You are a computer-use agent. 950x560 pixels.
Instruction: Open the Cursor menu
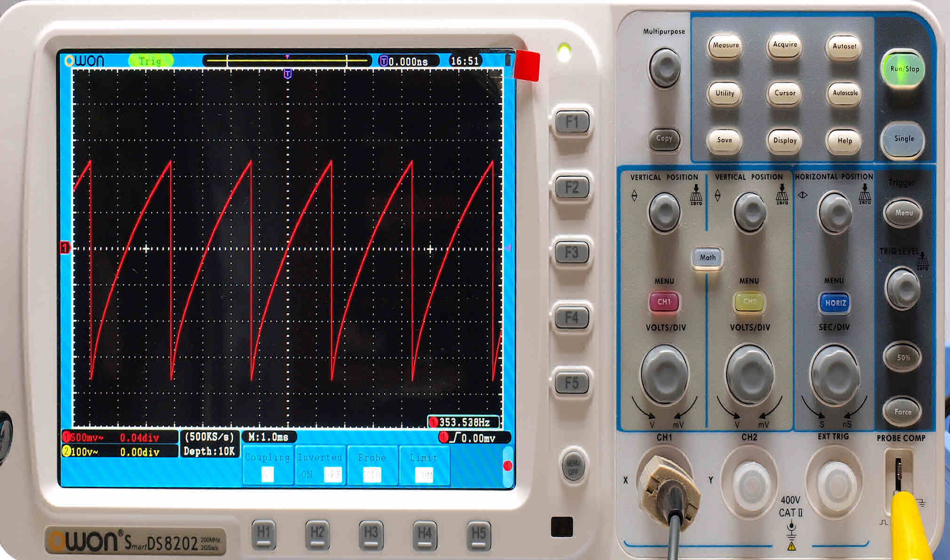click(x=784, y=93)
